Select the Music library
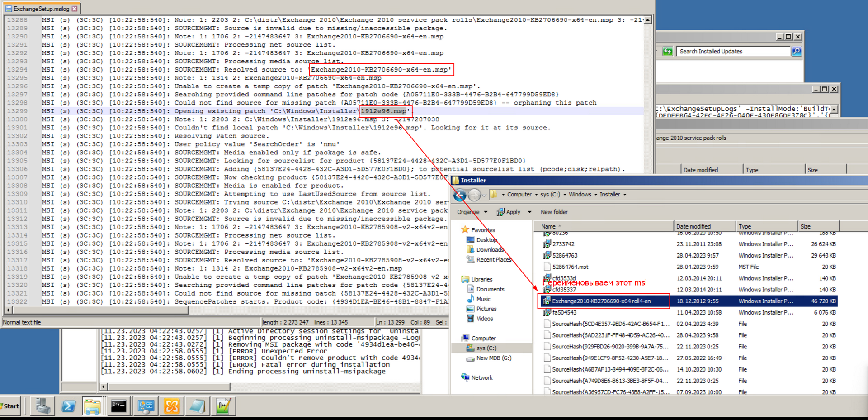868x420 pixels. coord(483,299)
